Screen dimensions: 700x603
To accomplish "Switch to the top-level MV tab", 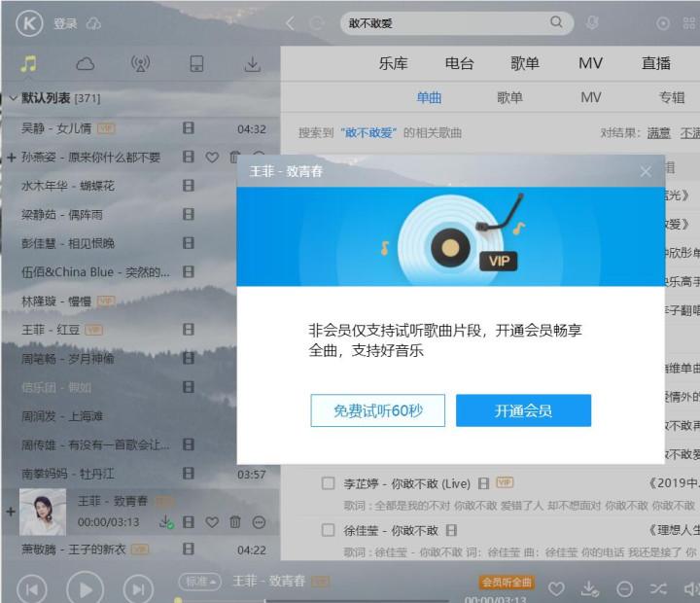I will [x=591, y=63].
